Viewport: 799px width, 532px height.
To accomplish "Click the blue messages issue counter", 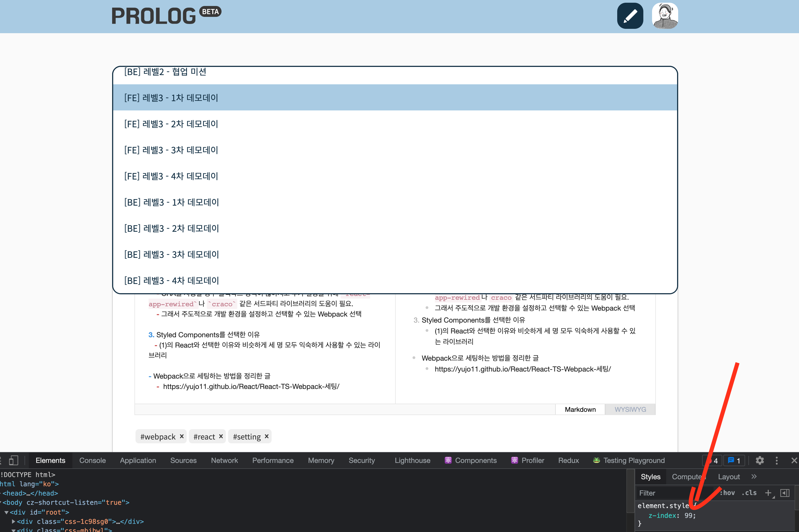I will [734, 460].
